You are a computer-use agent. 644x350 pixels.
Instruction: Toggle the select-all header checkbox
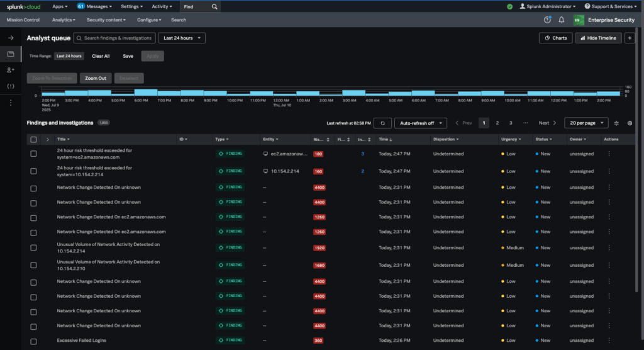[34, 139]
